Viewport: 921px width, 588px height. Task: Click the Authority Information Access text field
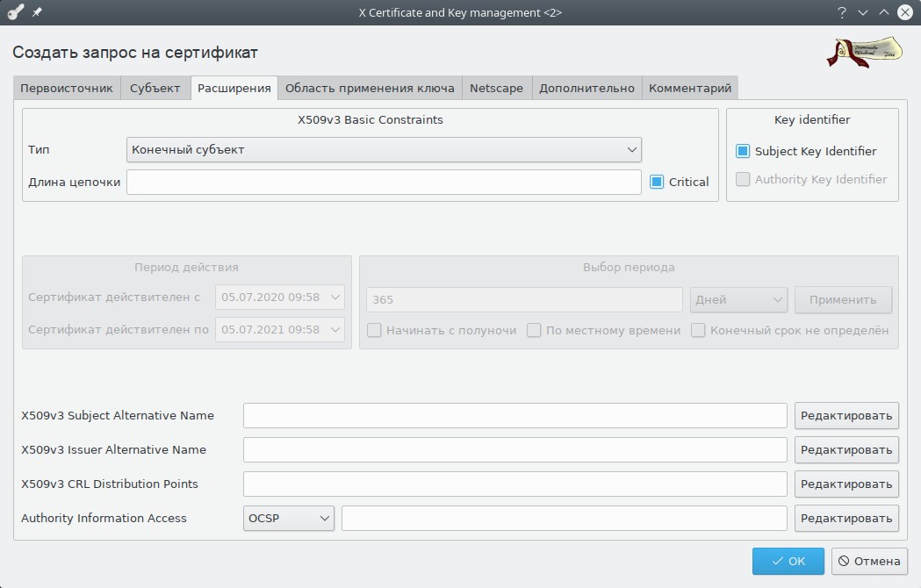564,518
